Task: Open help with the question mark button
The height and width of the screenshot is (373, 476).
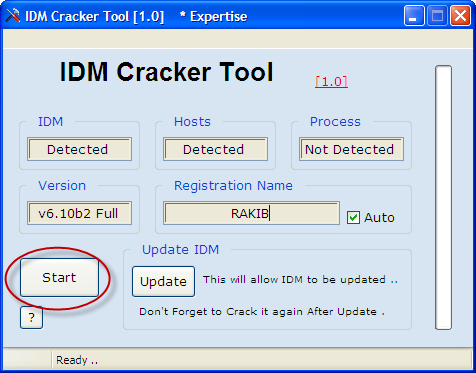Action: coord(31,317)
